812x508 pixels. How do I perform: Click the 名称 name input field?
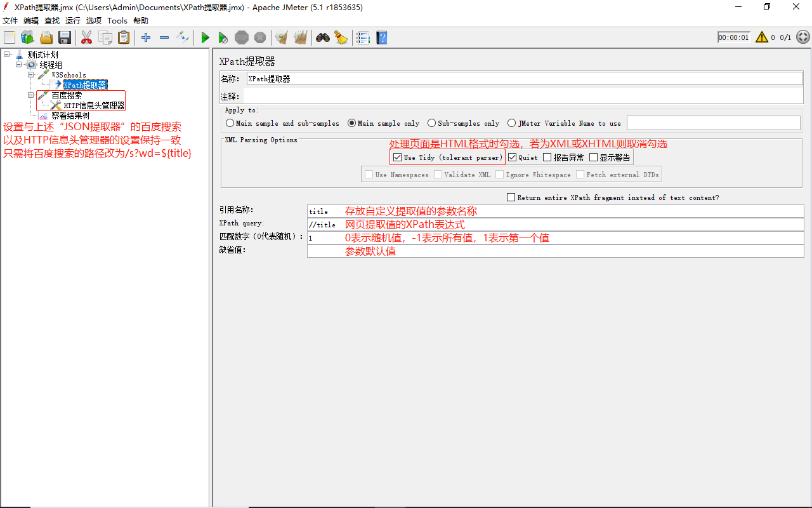tap(525, 79)
